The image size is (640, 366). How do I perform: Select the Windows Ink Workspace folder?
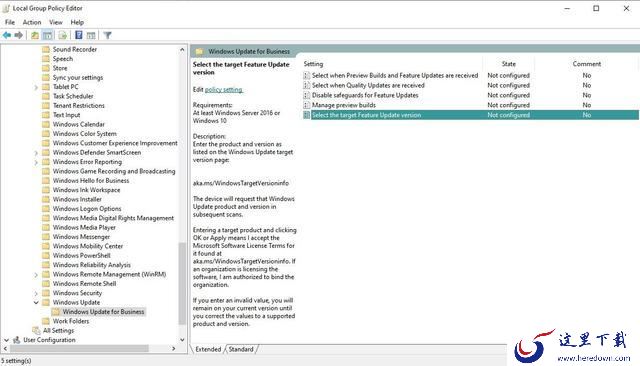pyautogui.click(x=86, y=190)
